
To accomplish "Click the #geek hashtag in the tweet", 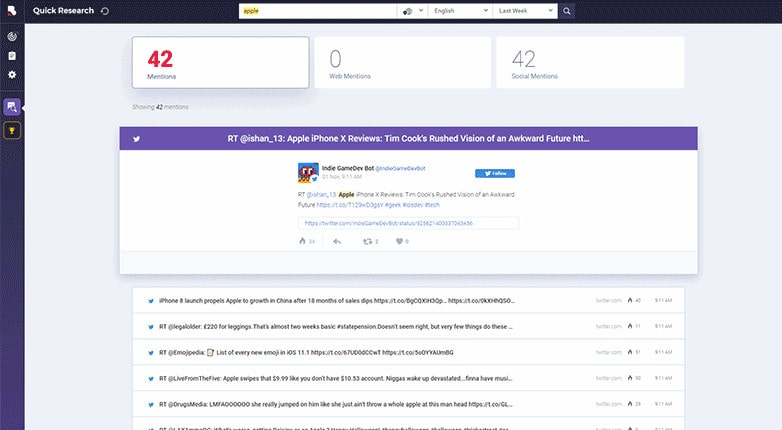I will (x=392, y=205).
